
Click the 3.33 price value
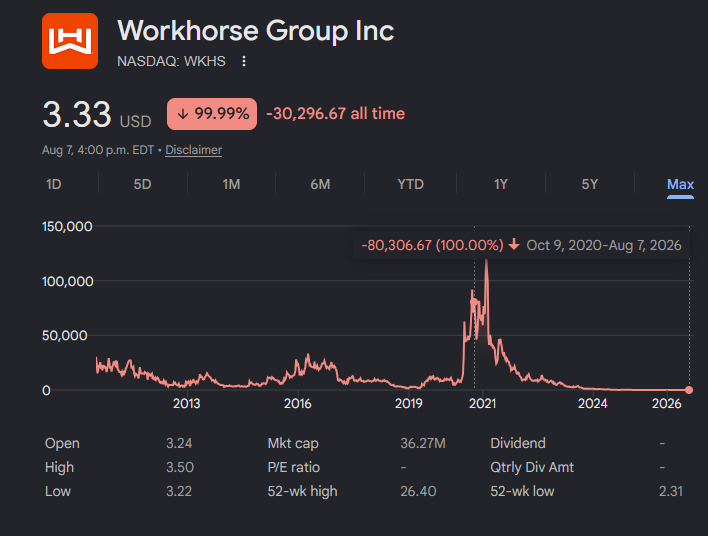pos(77,114)
